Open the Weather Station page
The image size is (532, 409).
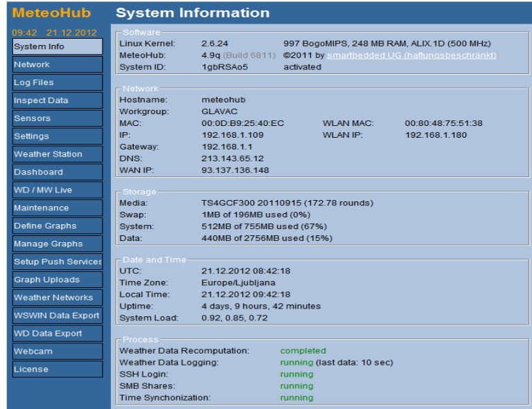point(57,154)
